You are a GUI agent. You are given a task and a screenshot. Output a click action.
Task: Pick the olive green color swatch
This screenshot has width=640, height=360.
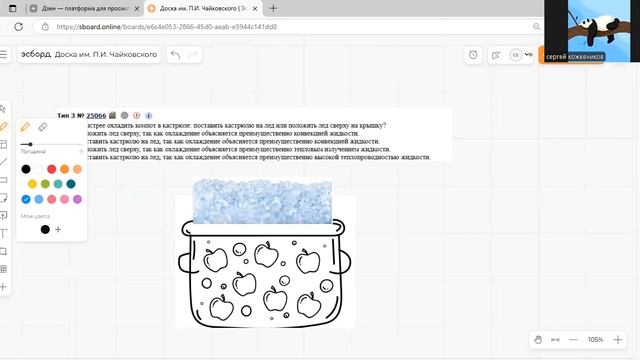(x=45, y=184)
